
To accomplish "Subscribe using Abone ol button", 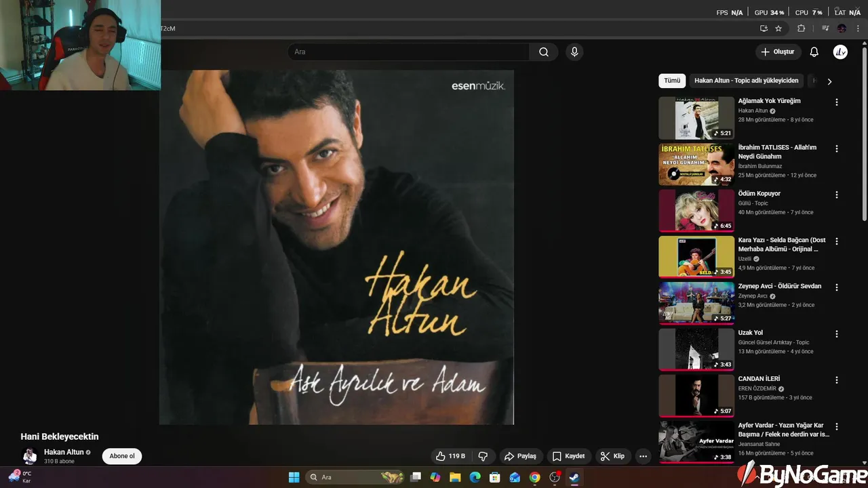I will (122, 456).
